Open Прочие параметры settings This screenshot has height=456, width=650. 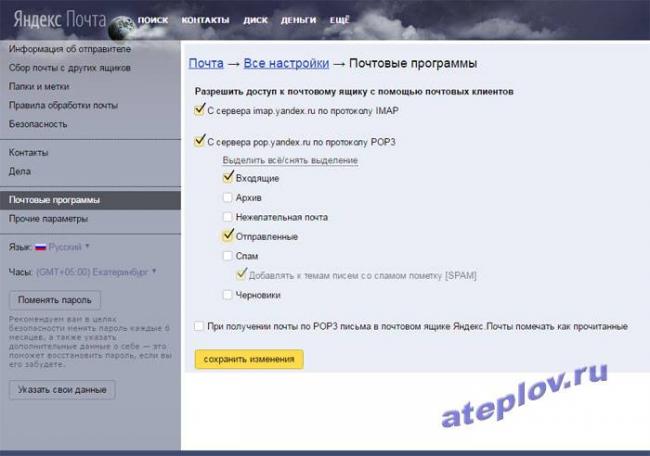tap(48, 219)
